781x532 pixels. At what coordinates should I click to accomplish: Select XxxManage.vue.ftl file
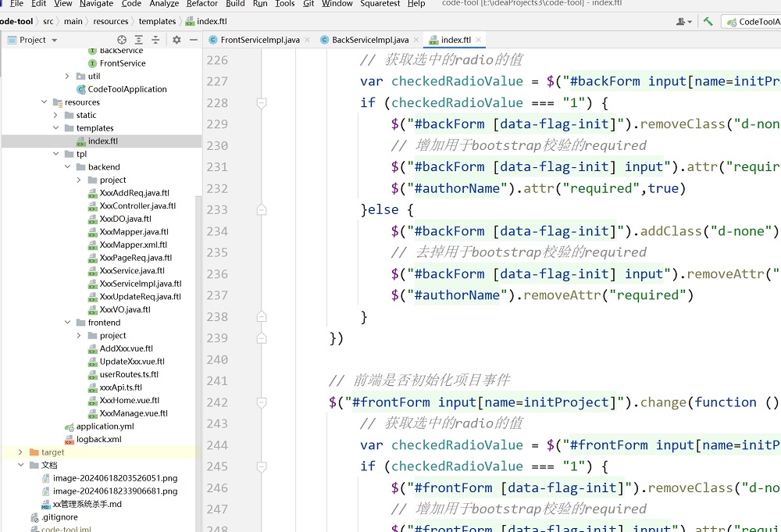(134, 413)
